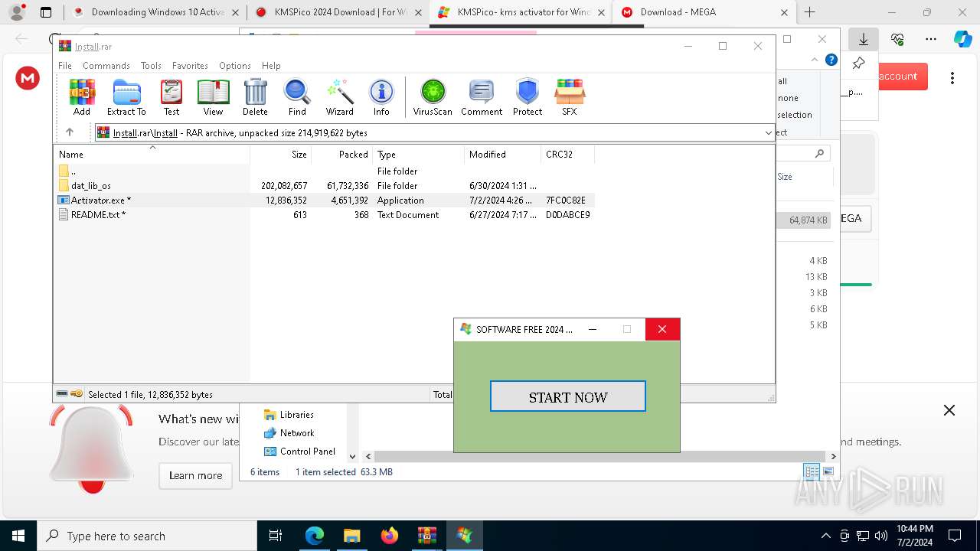Create SFX archive via SFX icon
Screen dimensions: 980x551
tap(570, 97)
